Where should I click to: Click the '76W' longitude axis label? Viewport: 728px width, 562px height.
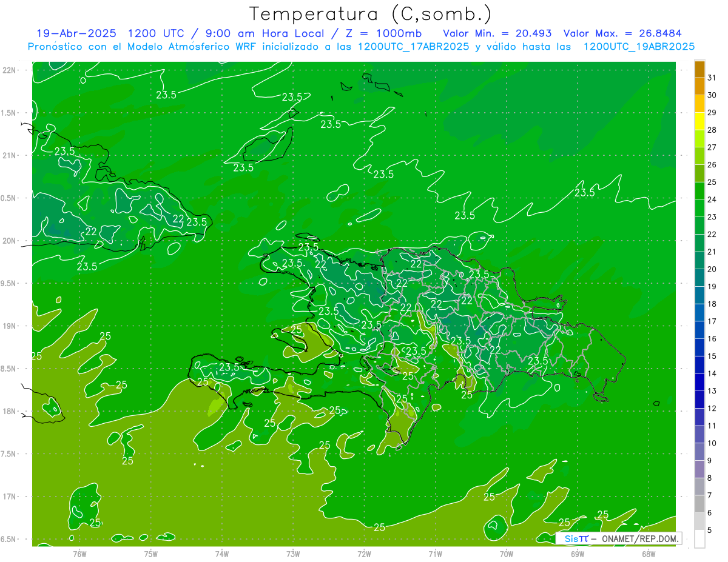coord(79,554)
